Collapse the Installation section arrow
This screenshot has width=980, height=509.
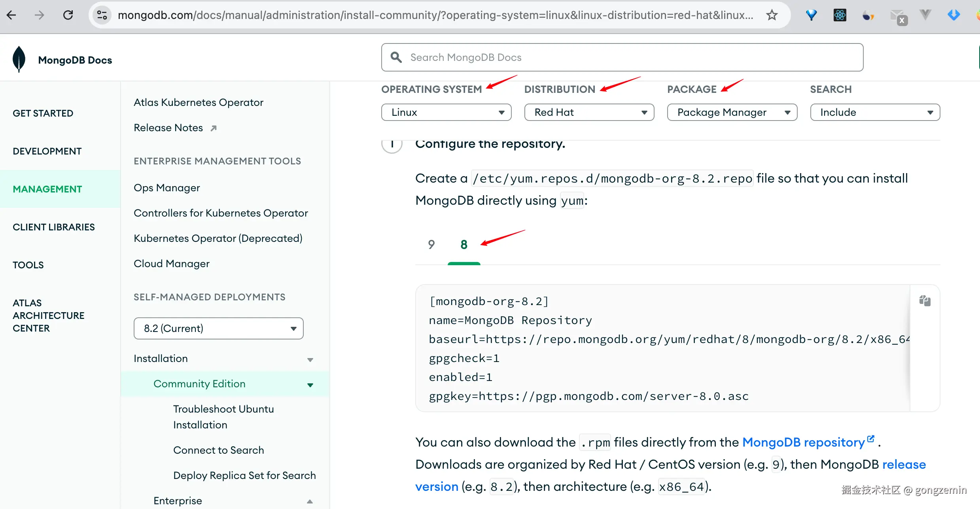coord(310,360)
